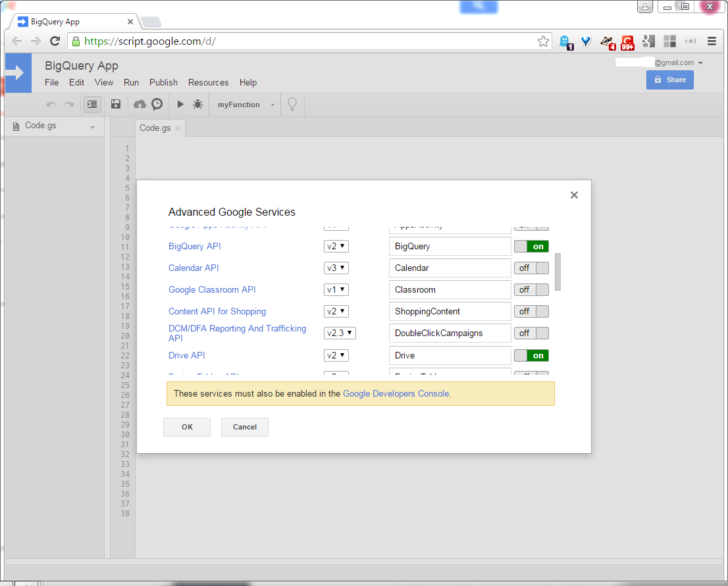Expand the Code.gs file options arrow

pos(92,127)
